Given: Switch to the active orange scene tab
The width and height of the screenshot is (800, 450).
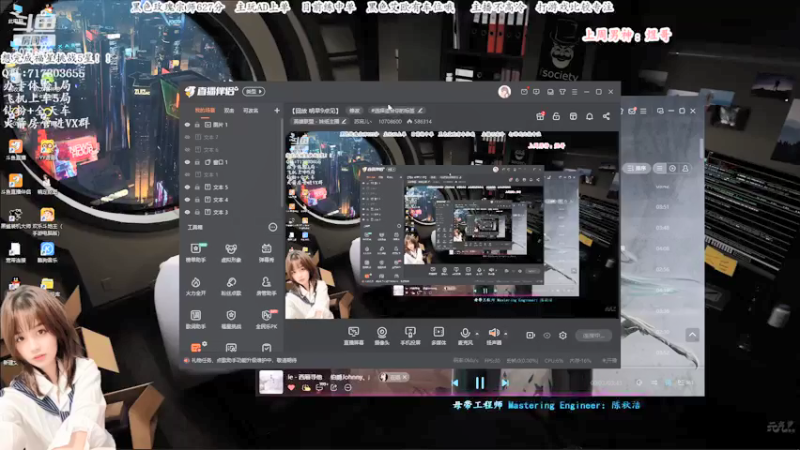Looking at the screenshot, I should tap(205, 110).
